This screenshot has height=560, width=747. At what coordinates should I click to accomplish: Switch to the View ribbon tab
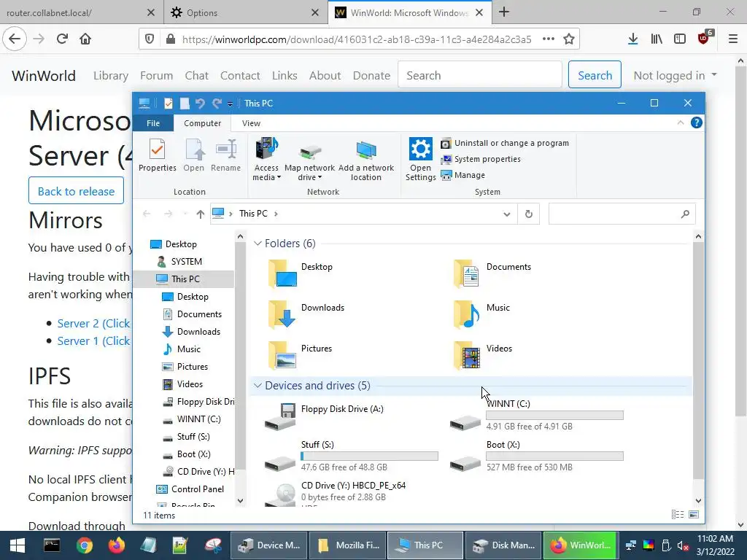[251, 123]
